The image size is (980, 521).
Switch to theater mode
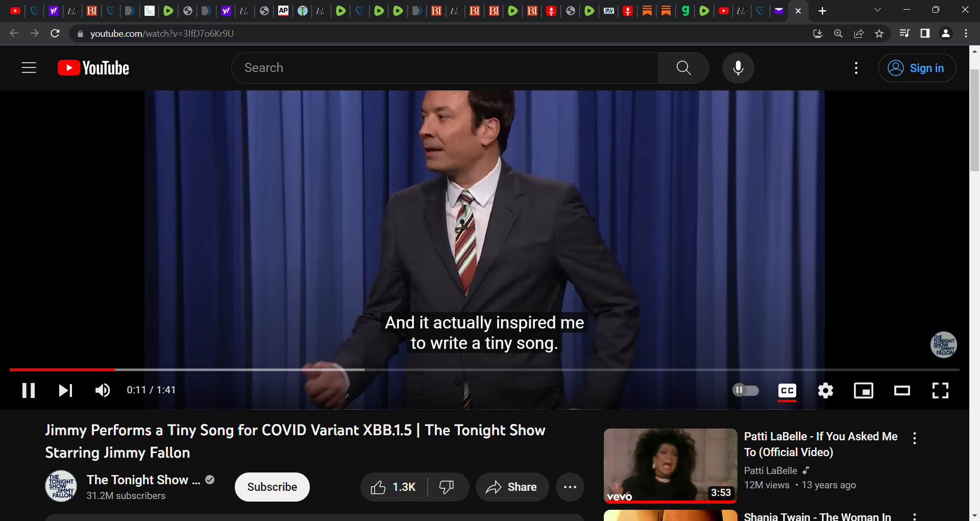click(902, 391)
